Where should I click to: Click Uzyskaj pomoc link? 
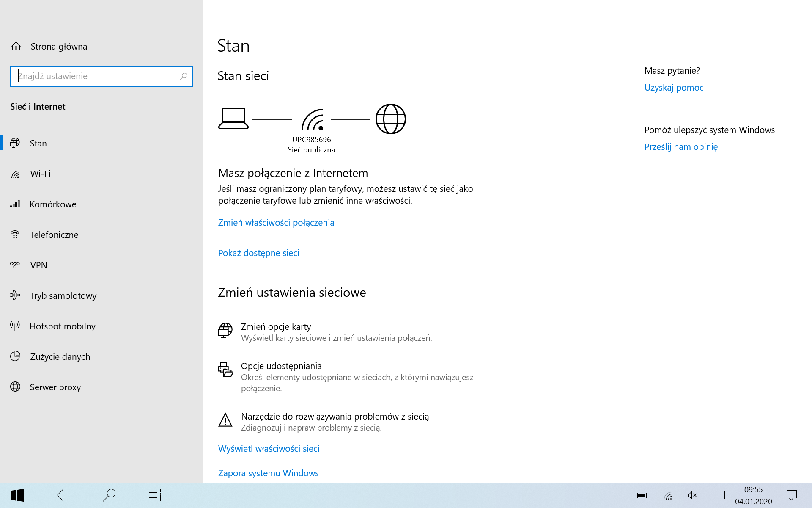pyautogui.click(x=674, y=88)
